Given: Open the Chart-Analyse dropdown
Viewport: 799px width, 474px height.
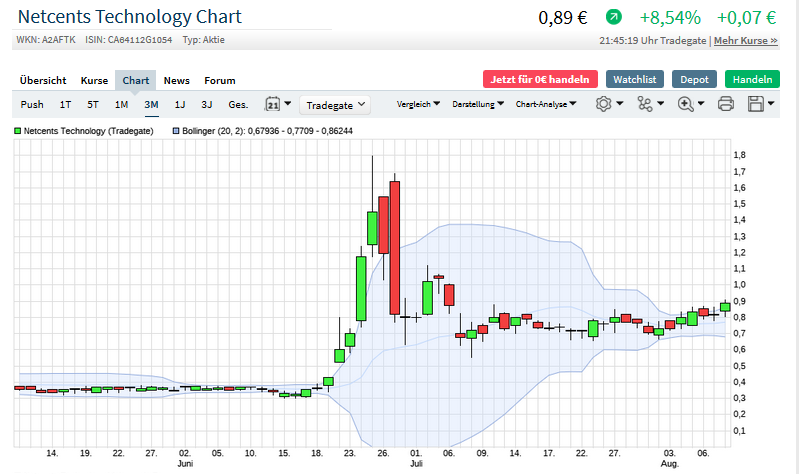Looking at the screenshot, I should click(546, 104).
